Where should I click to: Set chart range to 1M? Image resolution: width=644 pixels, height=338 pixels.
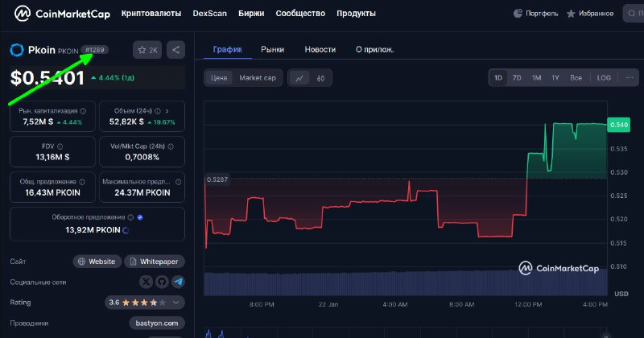pos(536,78)
